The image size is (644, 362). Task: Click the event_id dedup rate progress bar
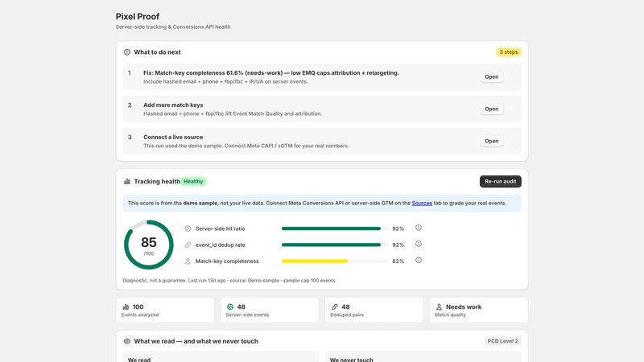tap(335, 245)
